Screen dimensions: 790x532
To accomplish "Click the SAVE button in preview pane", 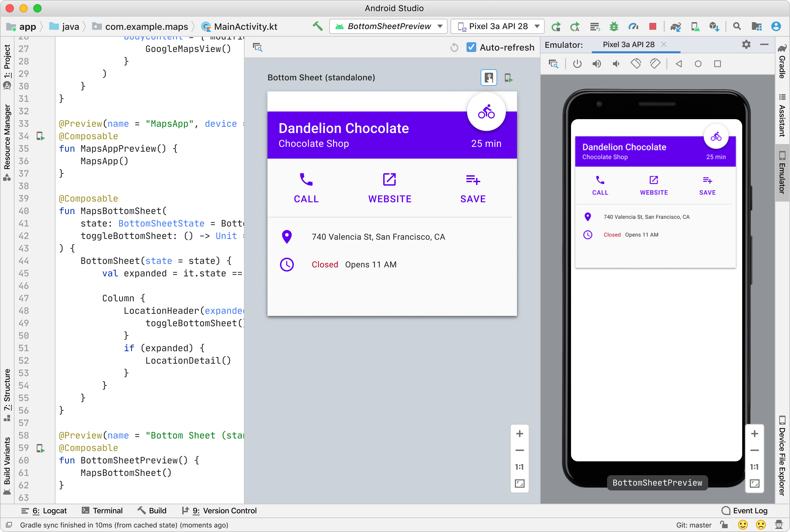I will 473,188.
